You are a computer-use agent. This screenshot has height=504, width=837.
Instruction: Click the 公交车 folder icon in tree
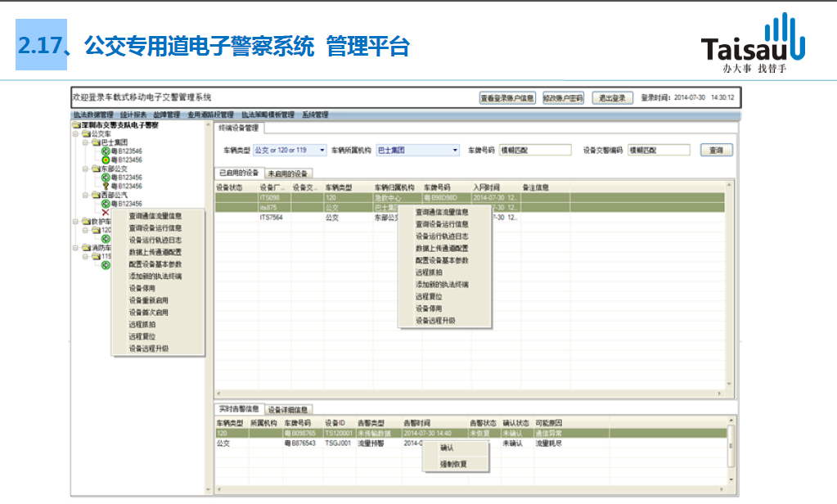click(86, 133)
